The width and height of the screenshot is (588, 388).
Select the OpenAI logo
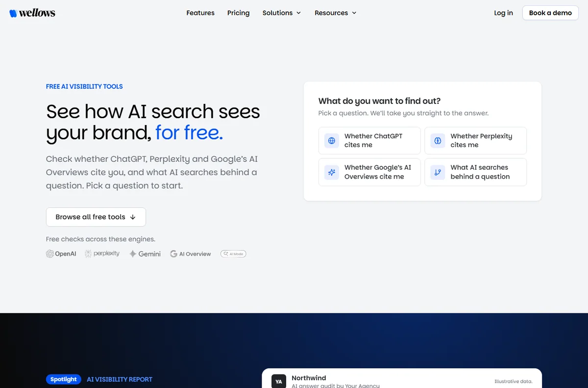[61, 254]
